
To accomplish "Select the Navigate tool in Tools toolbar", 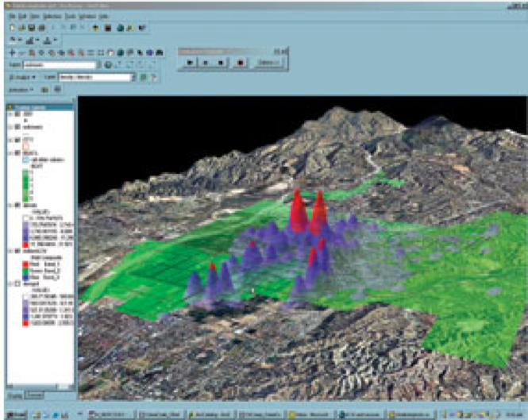I will click(10, 52).
